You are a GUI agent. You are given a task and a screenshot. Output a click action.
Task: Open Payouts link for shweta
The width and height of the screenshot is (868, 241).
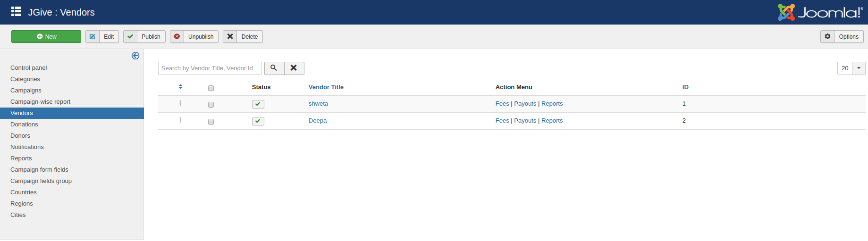point(525,103)
